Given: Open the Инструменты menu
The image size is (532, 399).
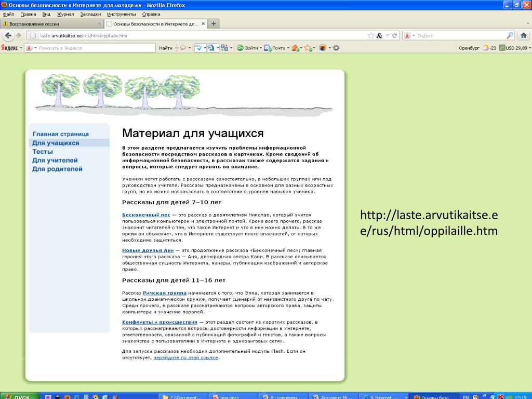Looking at the screenshot, I should point(121,14).
